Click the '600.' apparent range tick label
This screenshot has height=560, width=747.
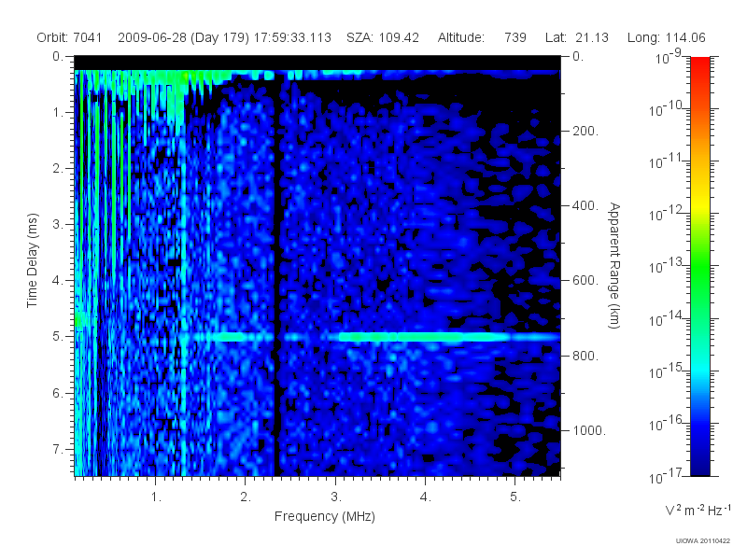tap(585, 281)
